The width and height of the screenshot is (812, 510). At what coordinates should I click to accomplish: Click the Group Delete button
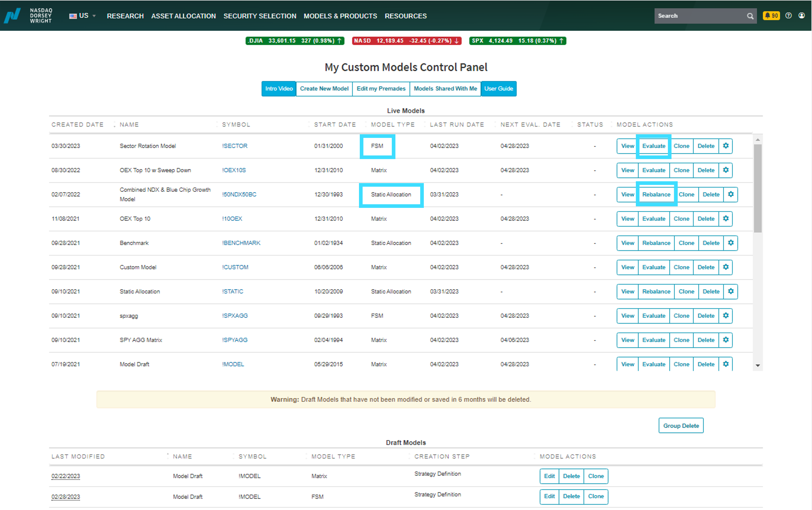tap(681, 425)
